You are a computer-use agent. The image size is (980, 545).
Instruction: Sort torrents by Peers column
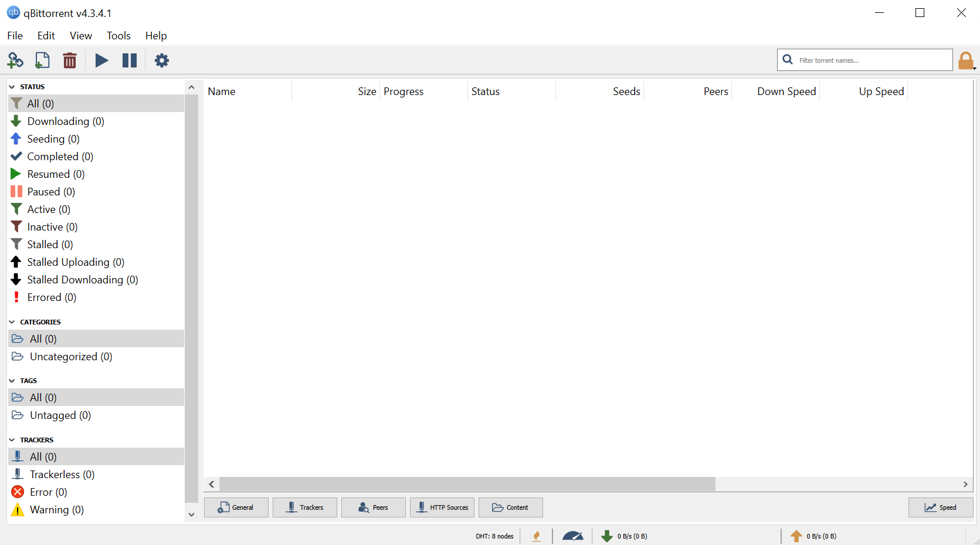(x=687, y=92)
